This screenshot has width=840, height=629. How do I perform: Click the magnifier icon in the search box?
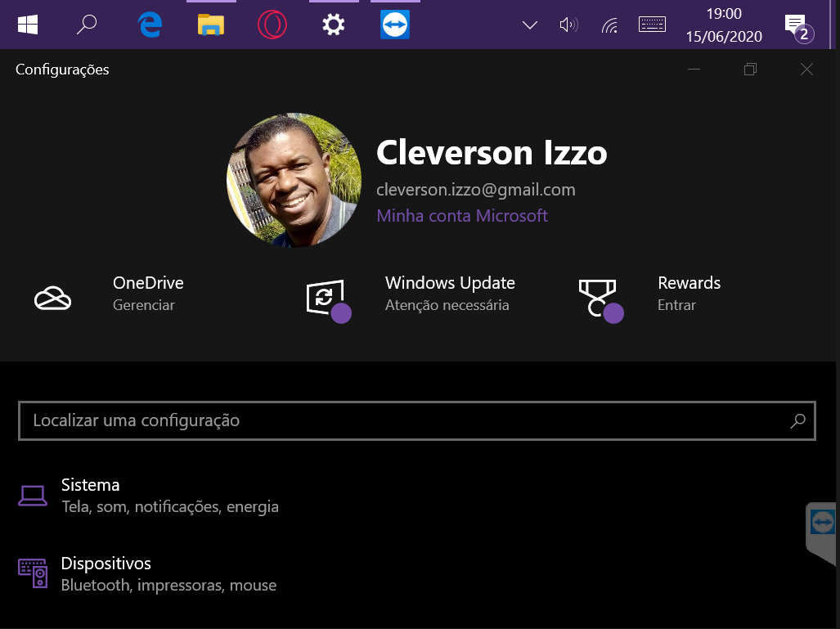pyautogui.click(x=797, y=421)
